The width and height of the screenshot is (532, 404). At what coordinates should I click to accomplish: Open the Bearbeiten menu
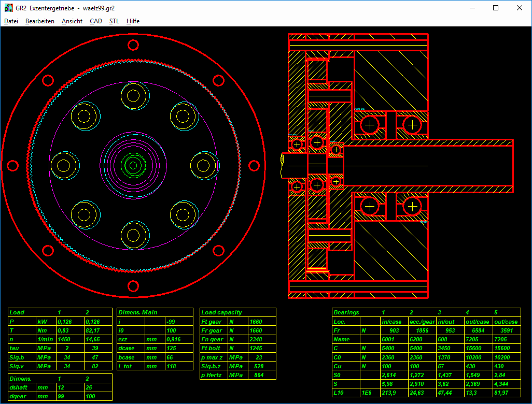(40, 21)
